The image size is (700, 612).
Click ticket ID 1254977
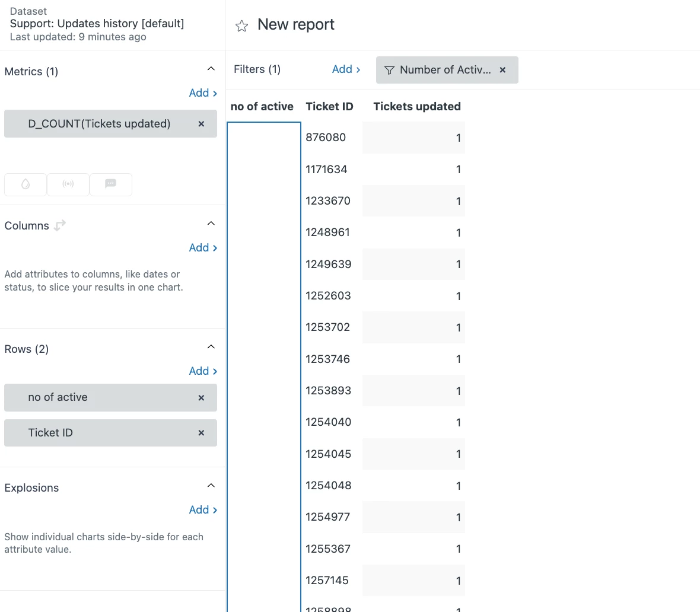327,517
